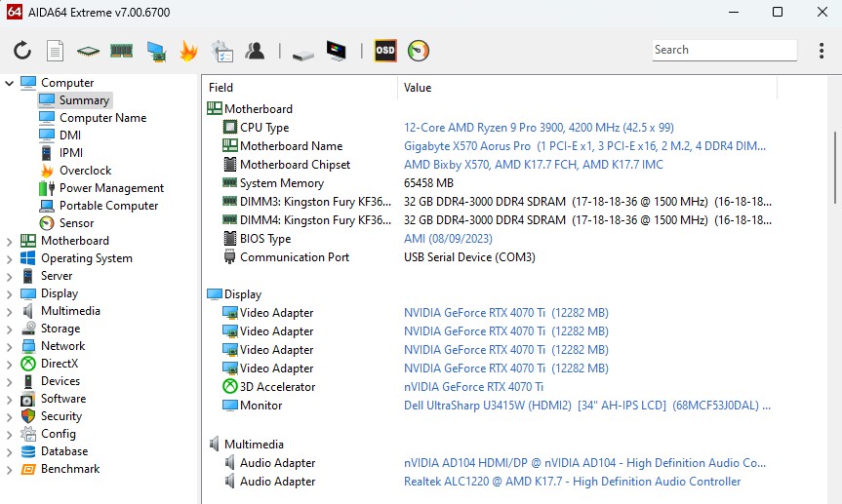Open the OSD panel icon
This screenshot has width=842, height=504.
385,51
